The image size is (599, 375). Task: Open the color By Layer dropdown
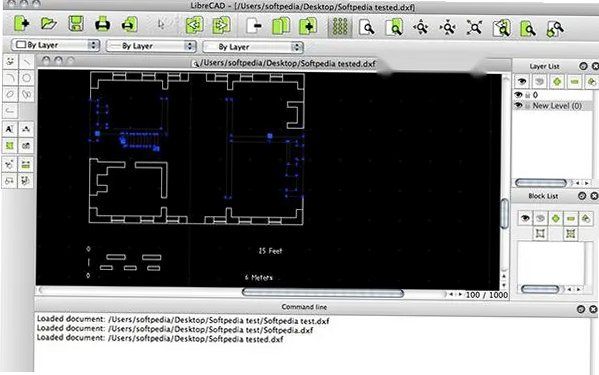tap(55, 45)
